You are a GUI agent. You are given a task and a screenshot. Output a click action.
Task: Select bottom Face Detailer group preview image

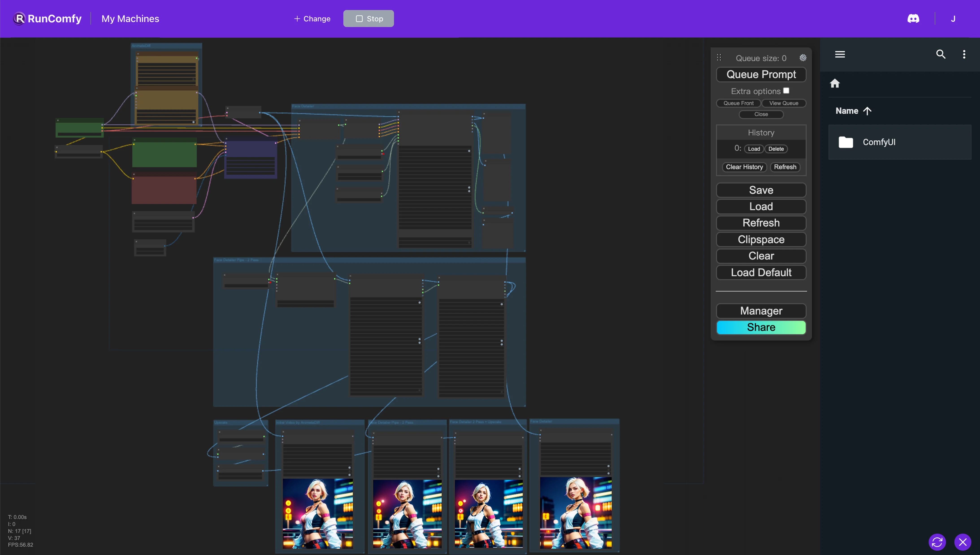(x=575, y=513)
